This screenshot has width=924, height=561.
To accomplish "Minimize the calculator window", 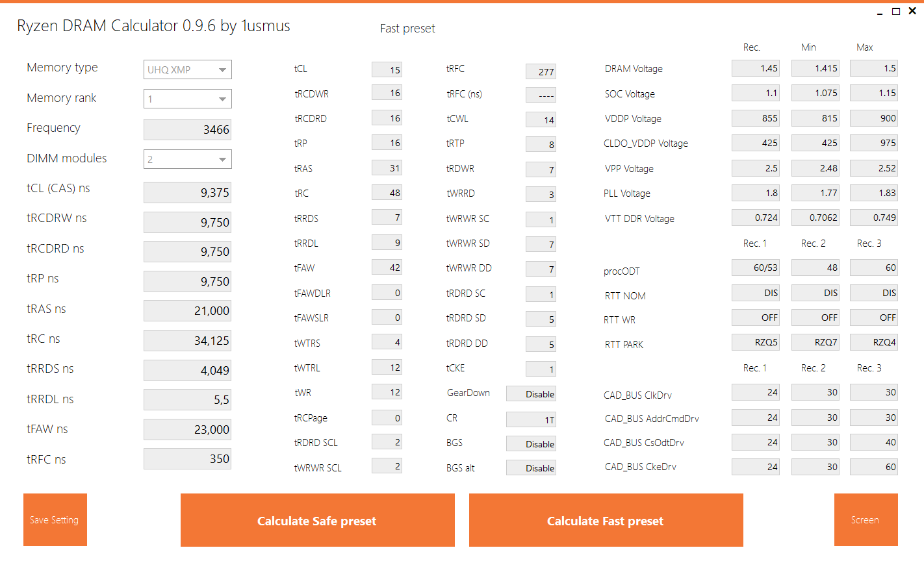I will coord(880,12).
